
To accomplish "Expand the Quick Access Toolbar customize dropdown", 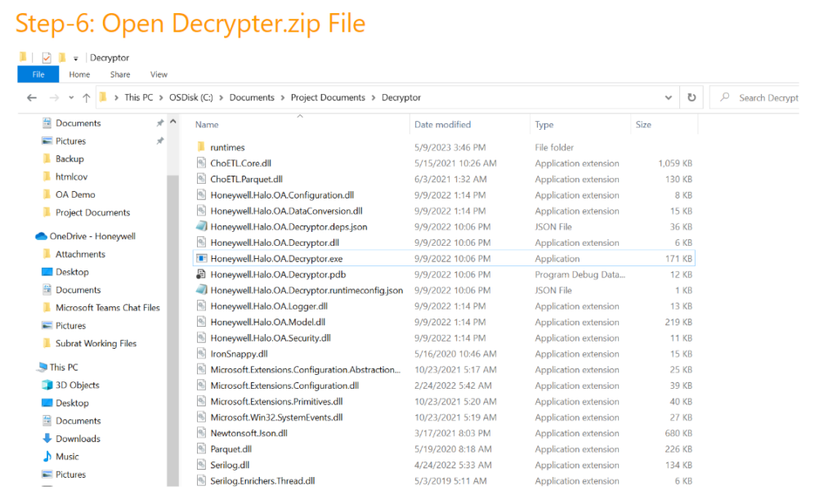I will point(76,58).
